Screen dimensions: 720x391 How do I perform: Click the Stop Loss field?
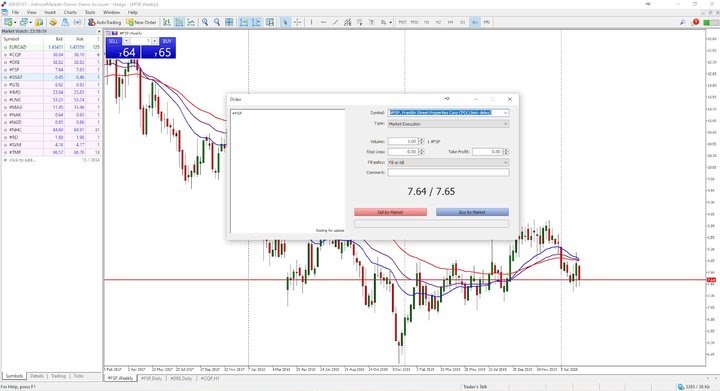[x=403, y=151]
